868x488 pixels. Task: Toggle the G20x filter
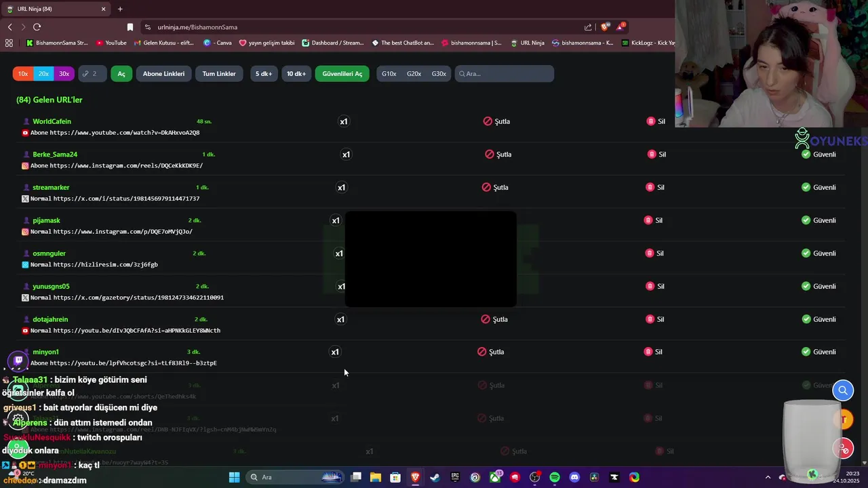[x=414, y=74]
